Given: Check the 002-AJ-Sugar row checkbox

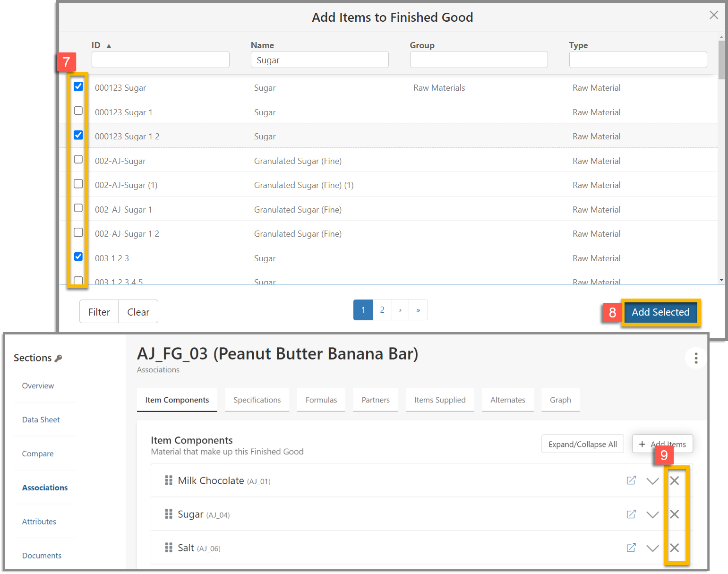Looking at the screenshot, I should coord(78,159).
